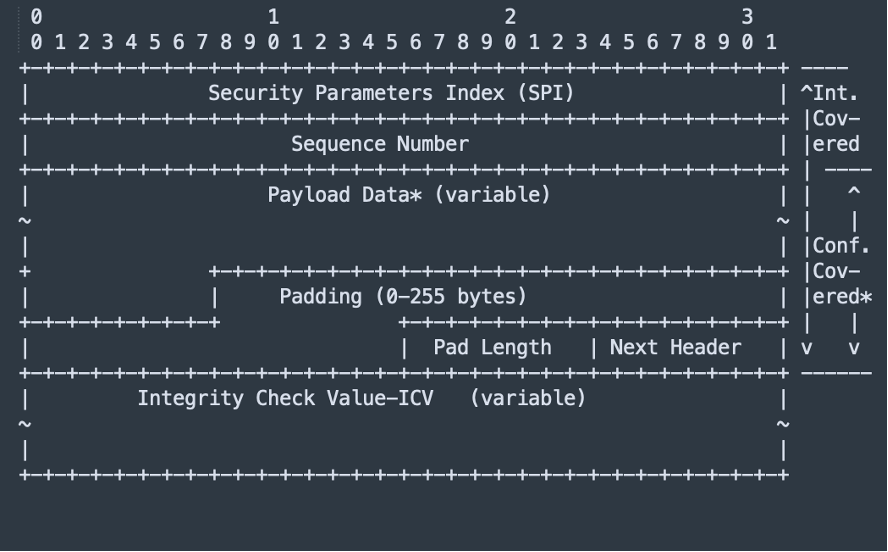Click the Cov- text below Conf.

[x=836, y=271]
